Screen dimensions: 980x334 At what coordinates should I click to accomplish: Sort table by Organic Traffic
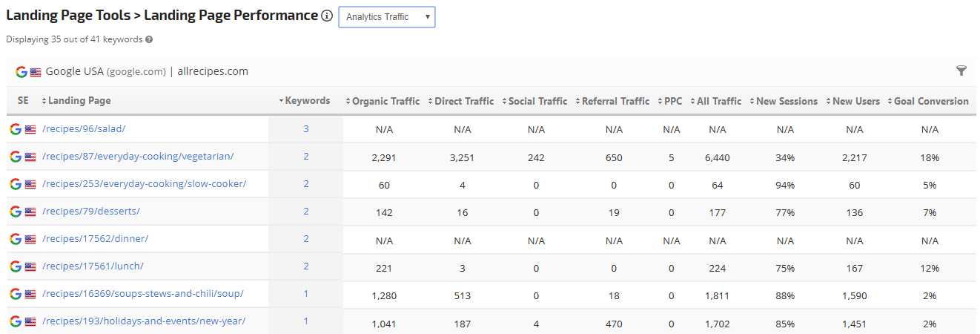coord(385,102)
